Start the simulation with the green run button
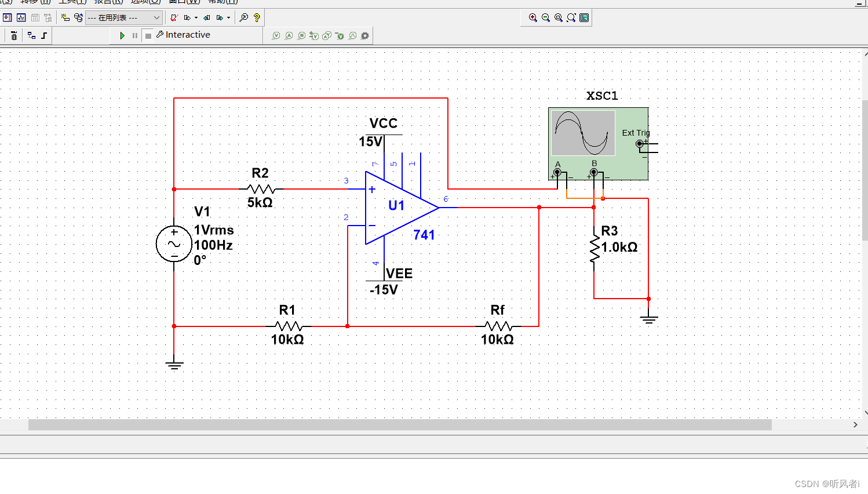The height and width of the screenshot is (494, 868). (122, 35)
